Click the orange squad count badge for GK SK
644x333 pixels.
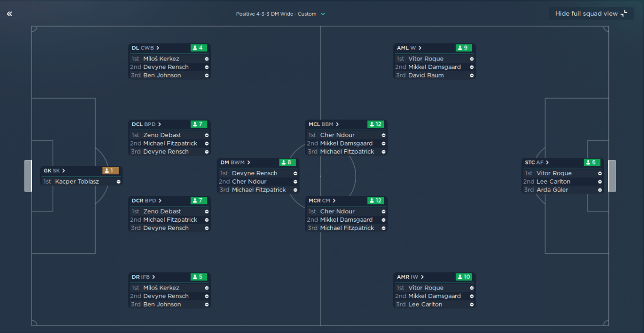(112, 170)
